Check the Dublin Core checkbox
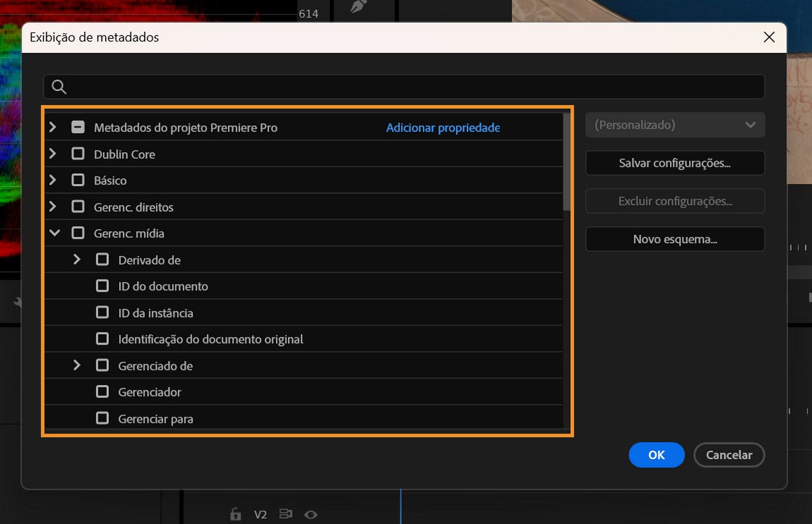This screenshot has height=524, width=812. pyautogui.click(x=78, y=153)
